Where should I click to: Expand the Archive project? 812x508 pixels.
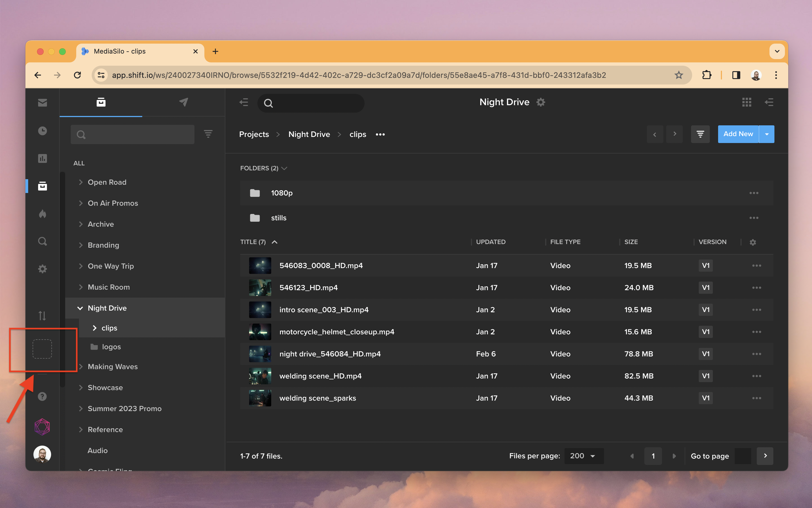81,224
